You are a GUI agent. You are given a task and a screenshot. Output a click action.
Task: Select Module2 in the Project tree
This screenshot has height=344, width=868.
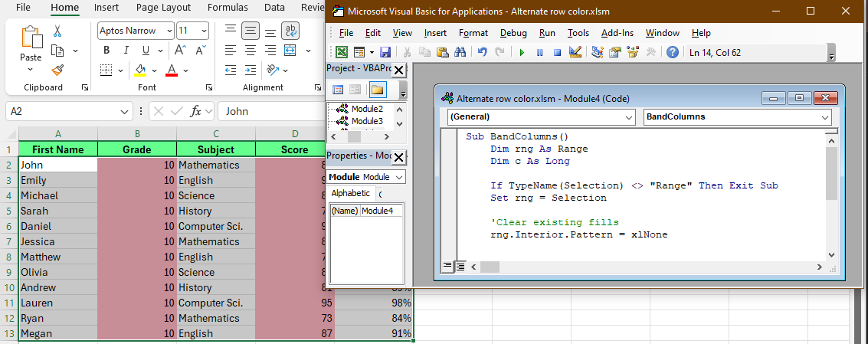367,109
